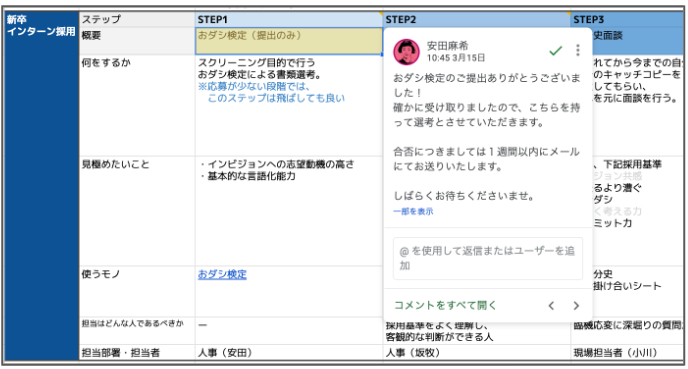Click the スクリーニング目的で行う description cell

(289, 105)
